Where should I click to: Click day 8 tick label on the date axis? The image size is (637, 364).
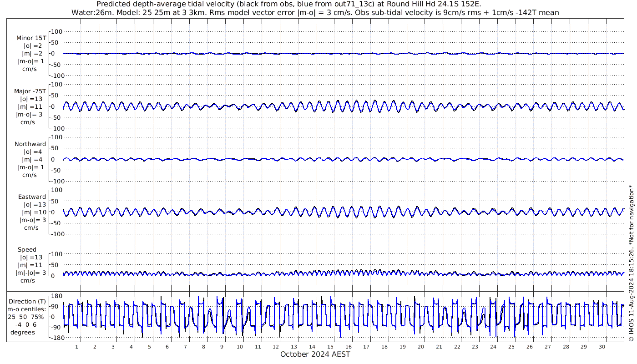point(203,347)
